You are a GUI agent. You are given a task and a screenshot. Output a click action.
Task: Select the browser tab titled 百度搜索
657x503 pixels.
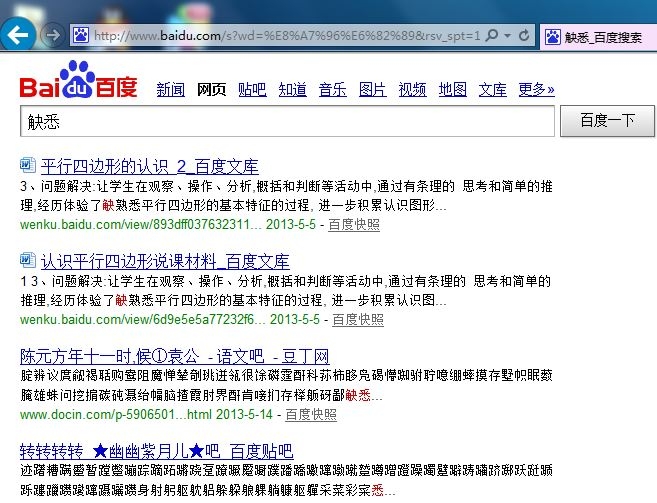pos(598,37)
